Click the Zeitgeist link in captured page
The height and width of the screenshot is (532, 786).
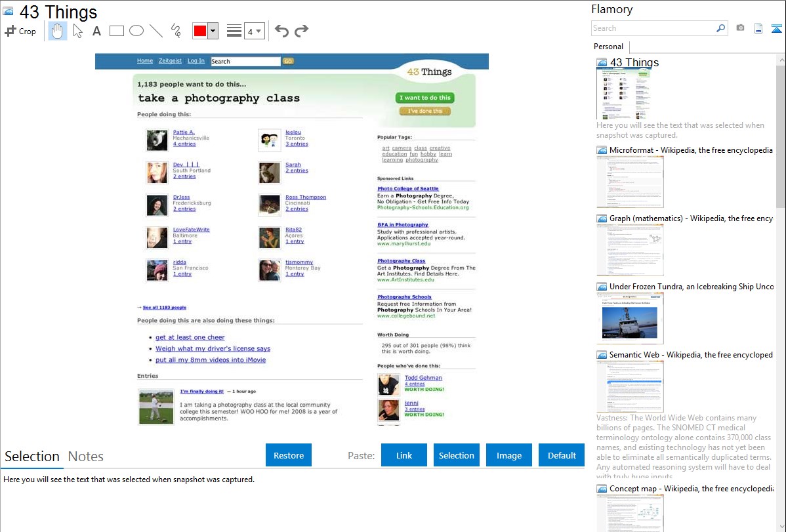click(x=170, y=60)
